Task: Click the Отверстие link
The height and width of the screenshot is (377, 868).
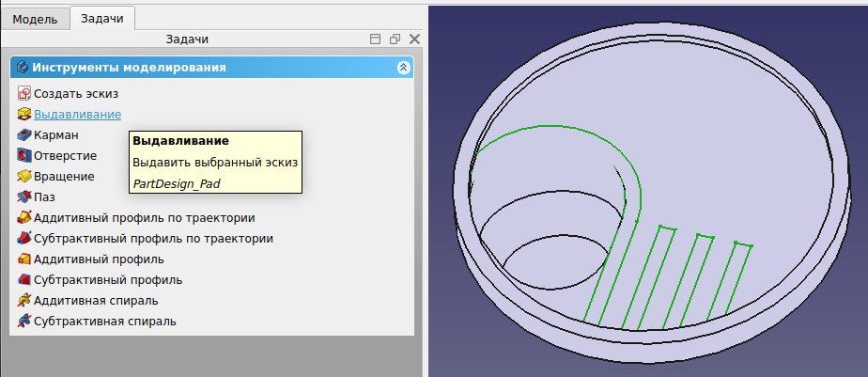Action: tap(66, 156)
